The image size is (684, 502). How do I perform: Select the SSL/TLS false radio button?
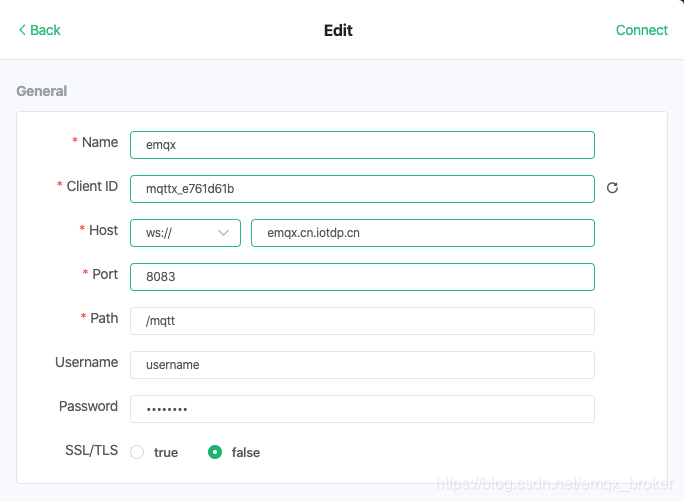[215, 452]
